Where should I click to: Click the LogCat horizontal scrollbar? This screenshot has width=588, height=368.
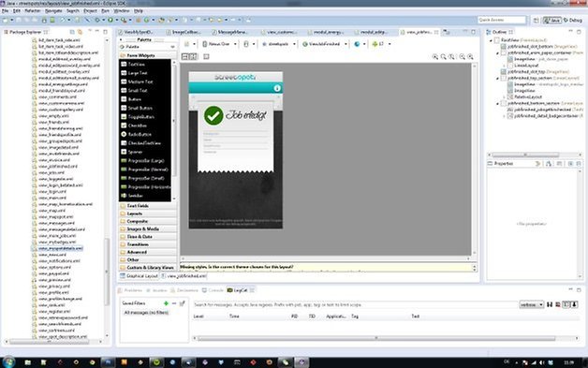(376, 338)
